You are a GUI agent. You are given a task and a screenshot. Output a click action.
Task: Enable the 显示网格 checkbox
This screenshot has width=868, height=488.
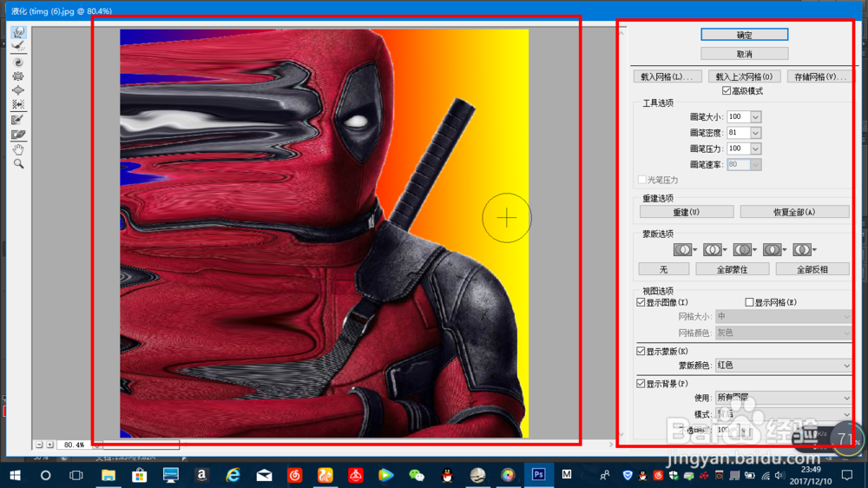(x=749, y=302)
